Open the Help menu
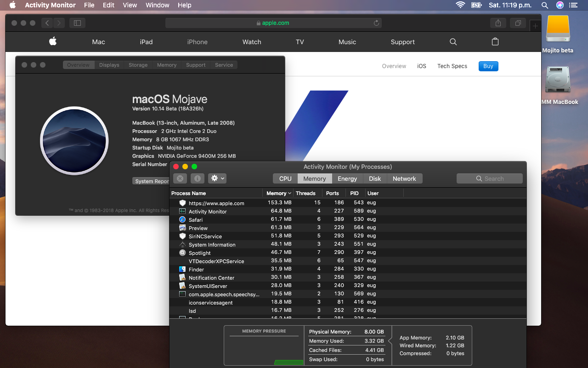Image resolution: width=588 pixels, height=368 pixels. coord(184,5)
